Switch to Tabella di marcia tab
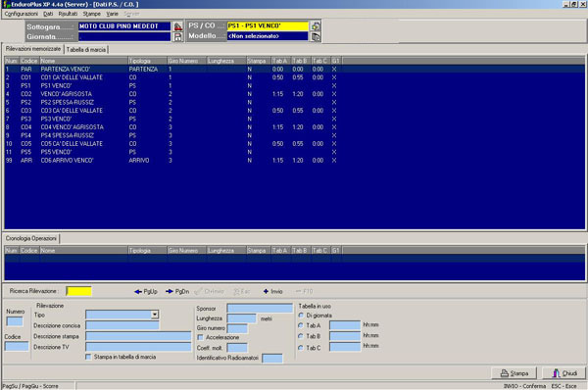 click(x=86, y=50)
